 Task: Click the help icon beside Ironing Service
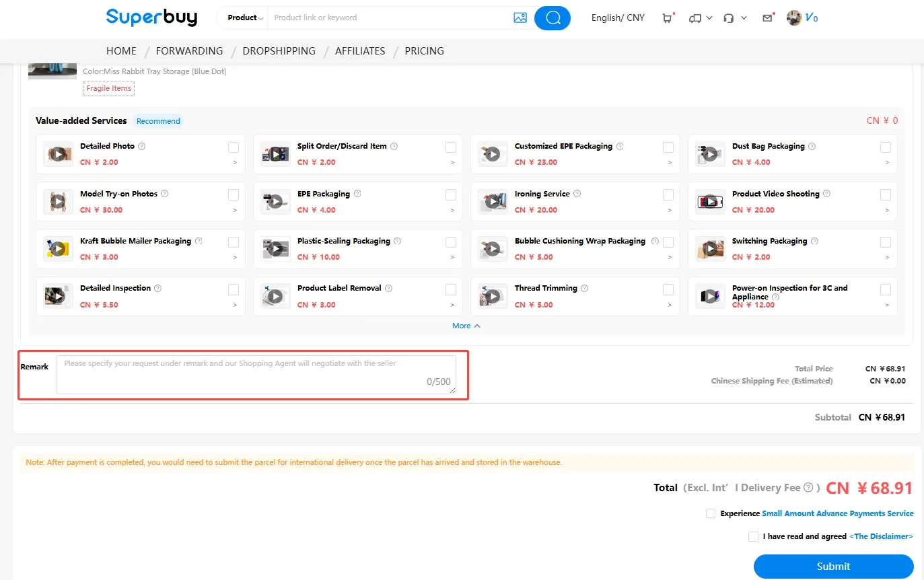(577, 194)
